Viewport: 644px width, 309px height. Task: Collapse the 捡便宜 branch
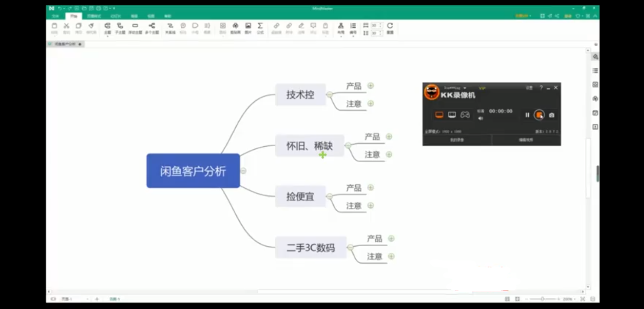[x=329, y=196]
